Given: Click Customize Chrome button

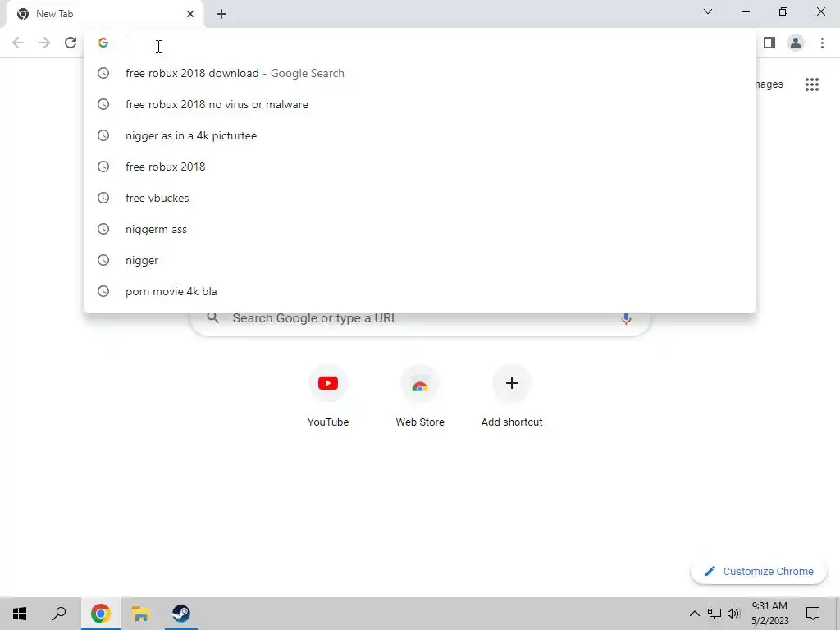Looking at the screenshot, I should click(x=759, y=572).
